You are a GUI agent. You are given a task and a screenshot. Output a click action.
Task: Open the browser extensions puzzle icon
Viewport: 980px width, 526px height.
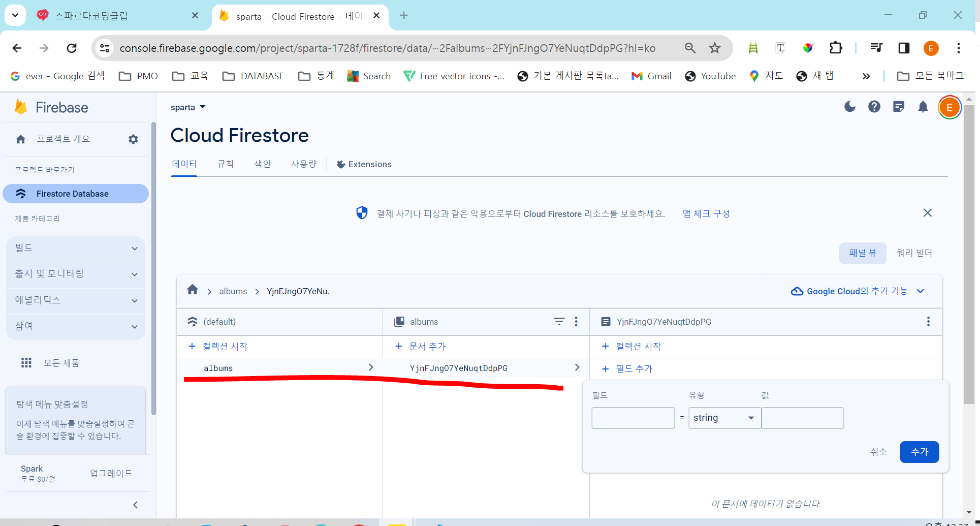tap(836, 48)
